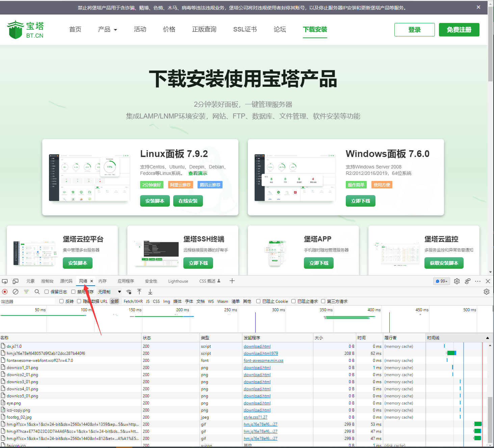Close the 网络 tab with its X
494x448 pixels.
coord(92,281)
